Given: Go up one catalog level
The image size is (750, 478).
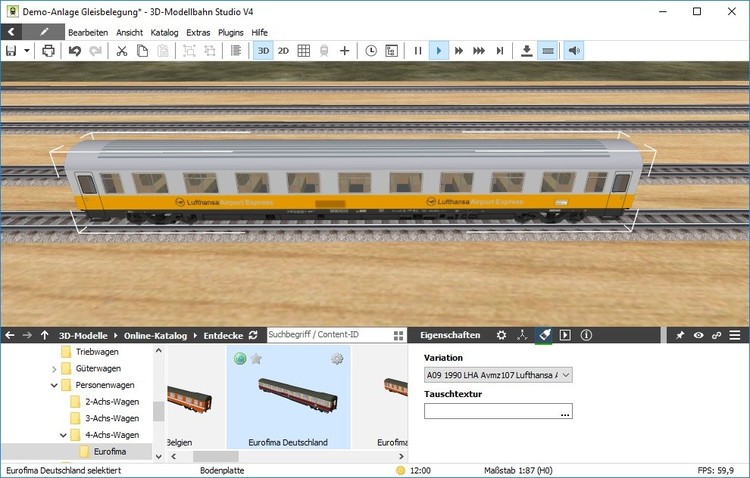Looking at the screenshot, I should point(44,335).
